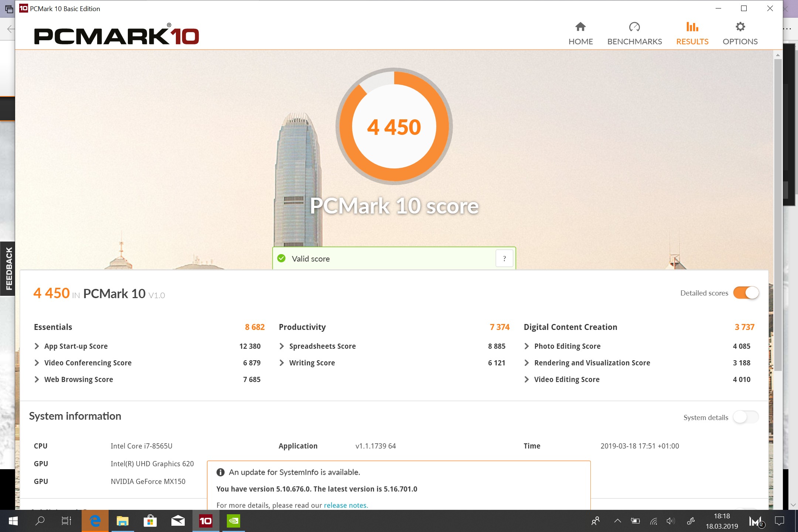The height and width of the screenshot is (532, 798).
Task: Open the release notes link
Action: pyautogui.click(x=345, y=505)
